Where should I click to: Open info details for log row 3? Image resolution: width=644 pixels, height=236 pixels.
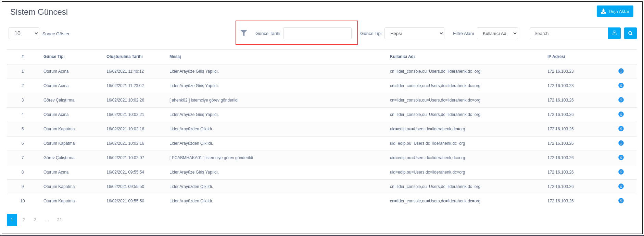point(621,100)
